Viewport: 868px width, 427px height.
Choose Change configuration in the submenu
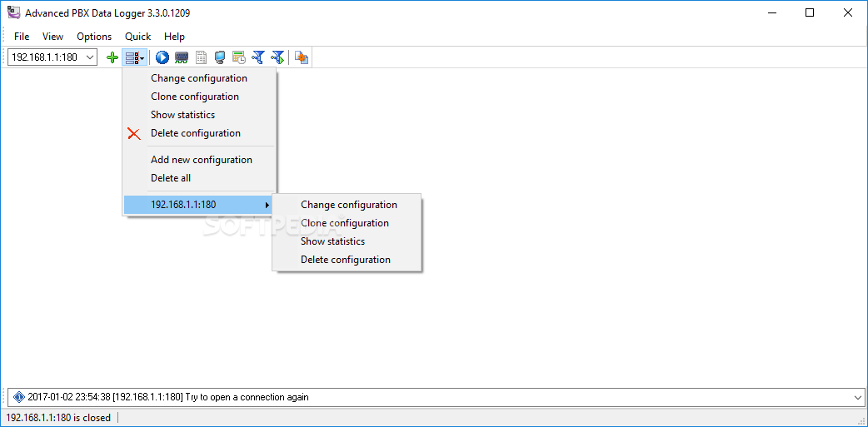(x=349, y=205)
